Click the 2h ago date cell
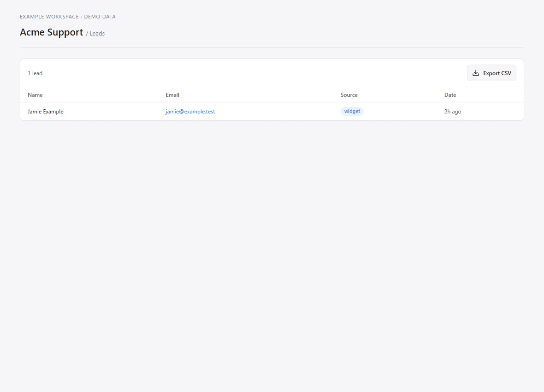 pyautogui.click(x=452, y=112)
